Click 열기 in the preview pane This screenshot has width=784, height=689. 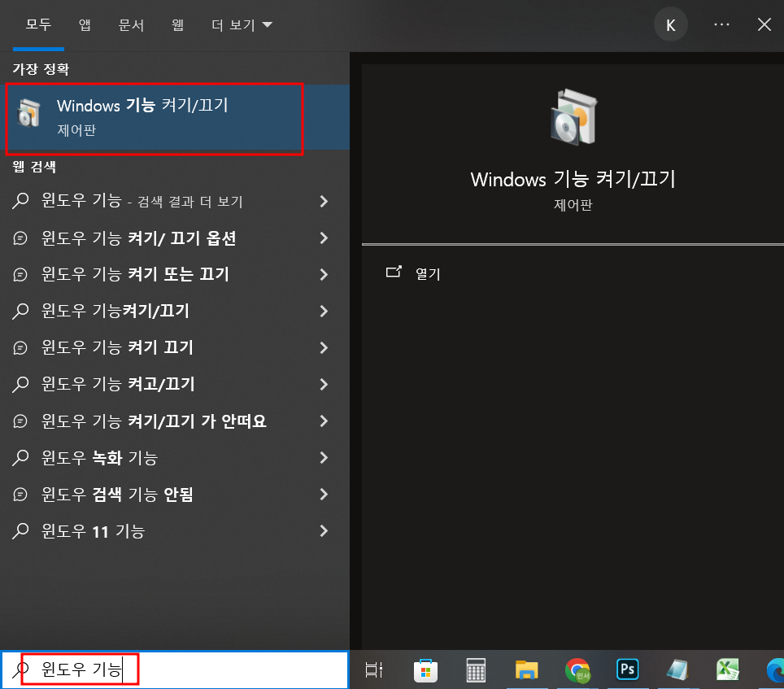428,273
